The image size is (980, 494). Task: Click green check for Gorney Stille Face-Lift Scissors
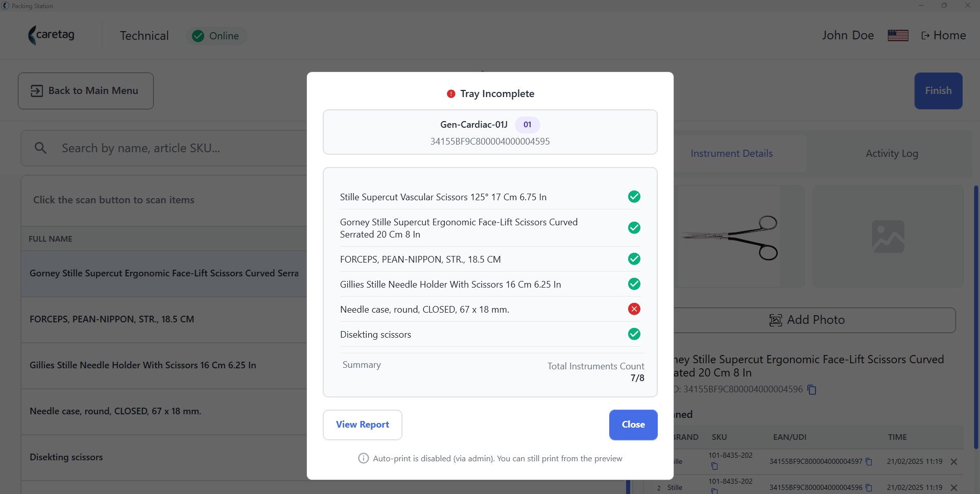pos(634,228)
